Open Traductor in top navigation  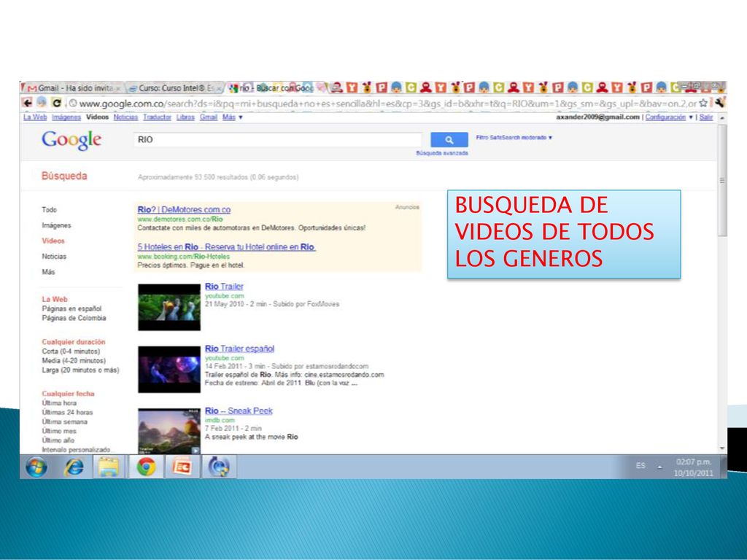click(158, 117)
